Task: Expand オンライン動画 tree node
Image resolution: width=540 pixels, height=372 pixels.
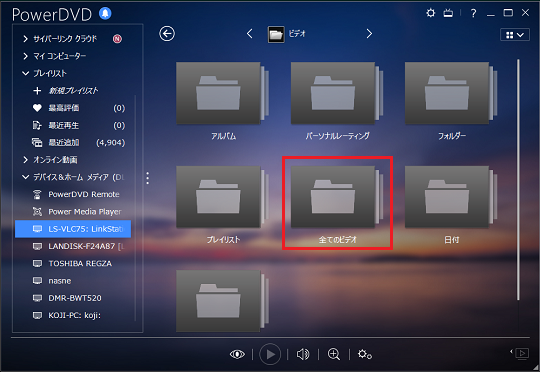Action: click(25, 159)
